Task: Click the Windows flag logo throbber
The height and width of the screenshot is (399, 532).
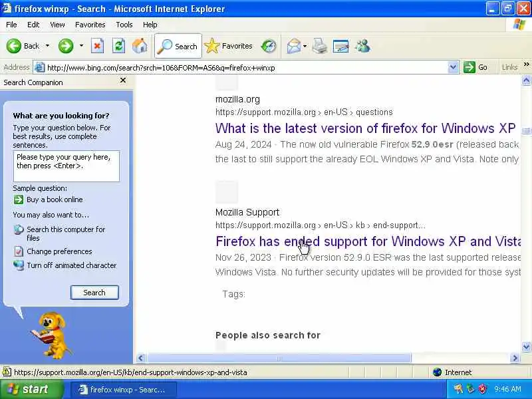Action: point(519,25)
